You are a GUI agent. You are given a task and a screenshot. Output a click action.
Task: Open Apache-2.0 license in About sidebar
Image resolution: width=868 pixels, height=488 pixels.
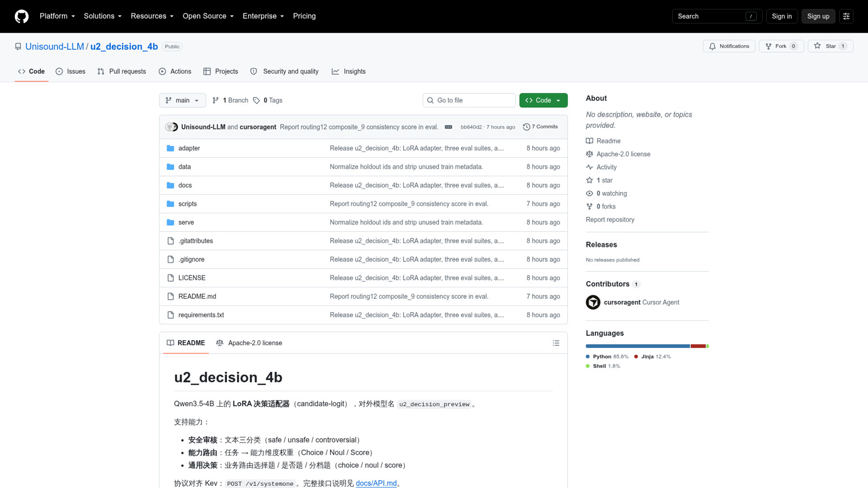[618, 154]
